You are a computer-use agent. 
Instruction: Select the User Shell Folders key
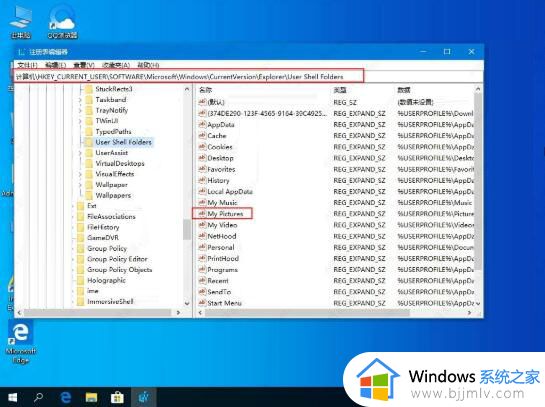click(123, 142)
